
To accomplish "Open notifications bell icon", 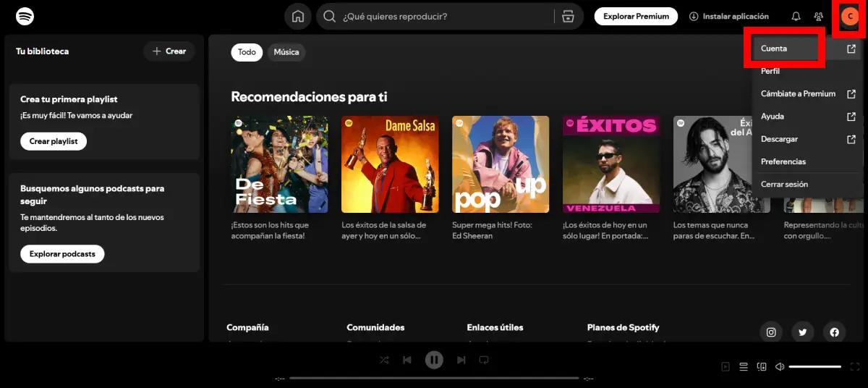I will coord(796,17).
